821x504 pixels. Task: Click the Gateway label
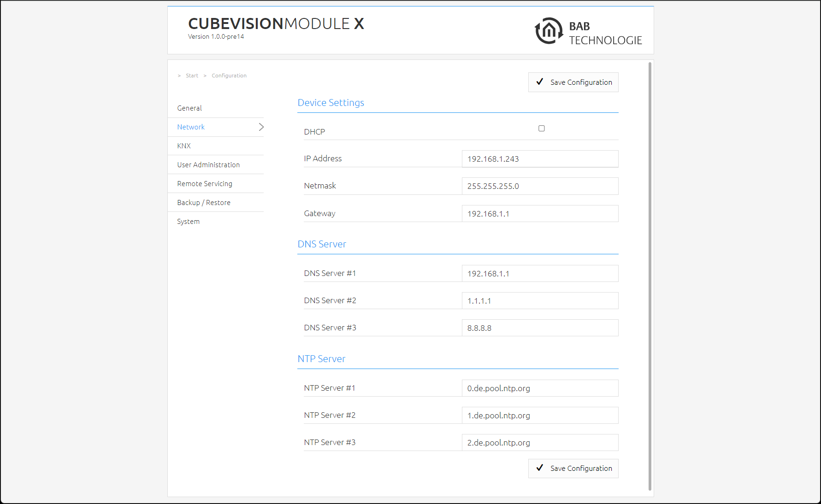point(319,213)
